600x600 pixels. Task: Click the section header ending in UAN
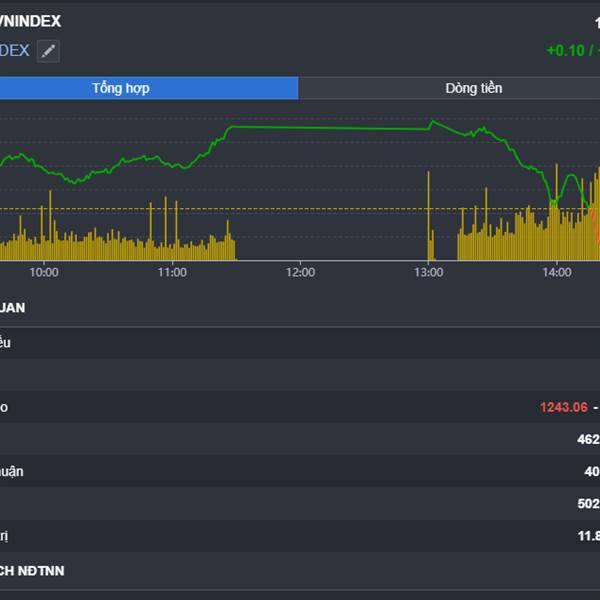13,308
